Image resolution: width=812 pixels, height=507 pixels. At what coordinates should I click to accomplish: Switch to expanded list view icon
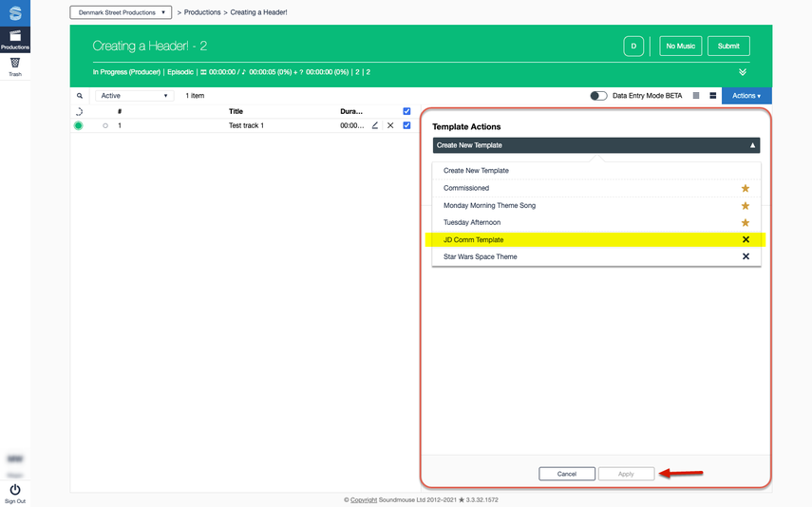(713, 96)
